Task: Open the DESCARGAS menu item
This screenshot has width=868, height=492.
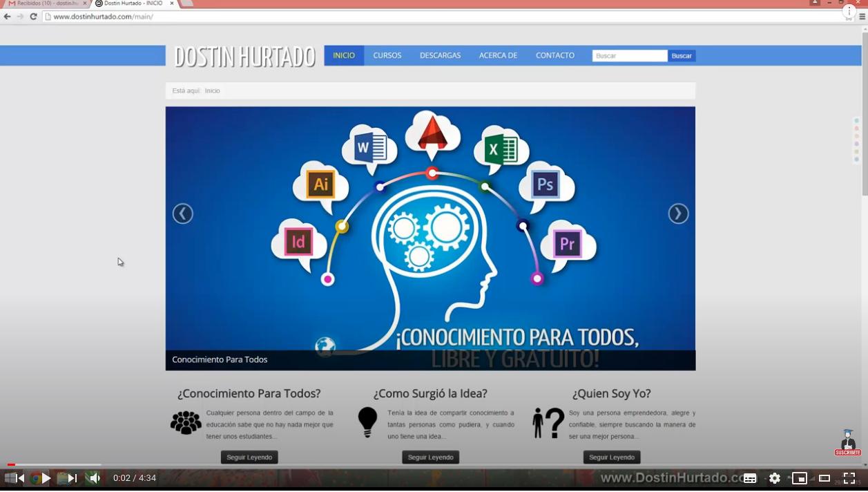Action: (440, 56)
